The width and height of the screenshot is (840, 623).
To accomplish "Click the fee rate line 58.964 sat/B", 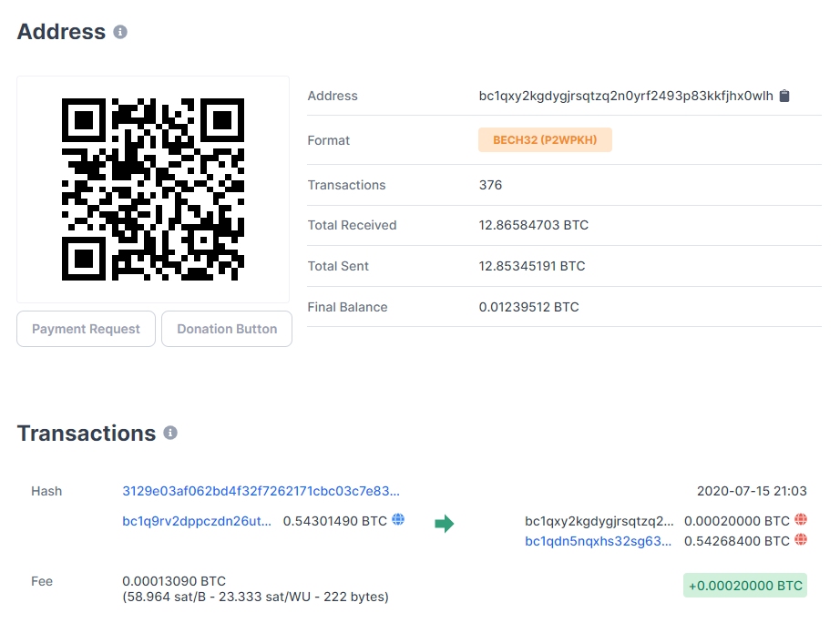I will coord(255,597).
